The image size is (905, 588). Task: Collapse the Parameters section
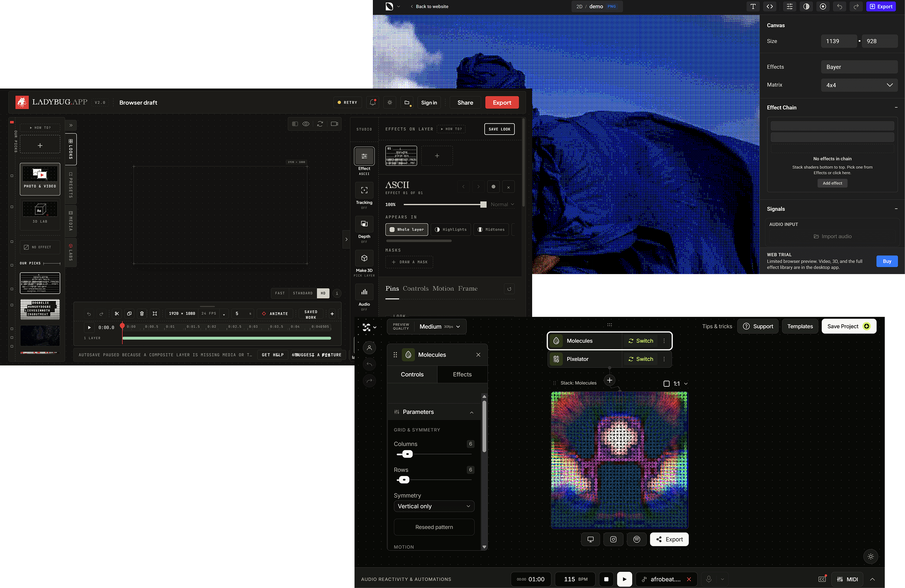tap(471, 412)
